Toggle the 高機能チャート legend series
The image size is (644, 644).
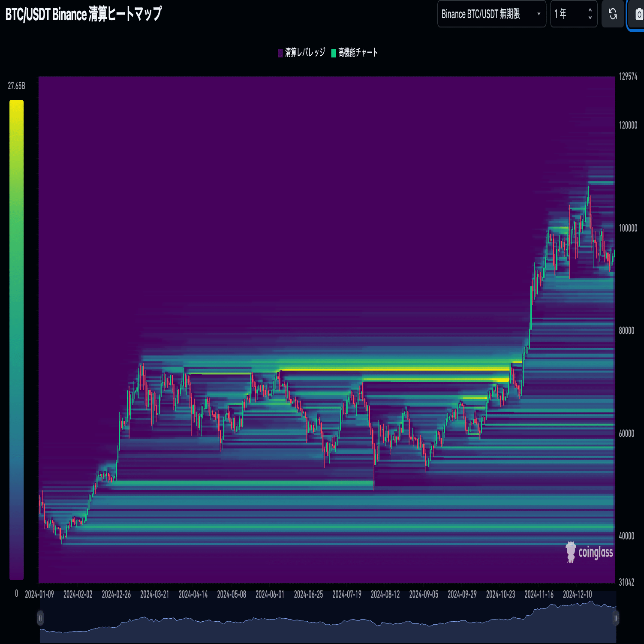pos(355,53)
